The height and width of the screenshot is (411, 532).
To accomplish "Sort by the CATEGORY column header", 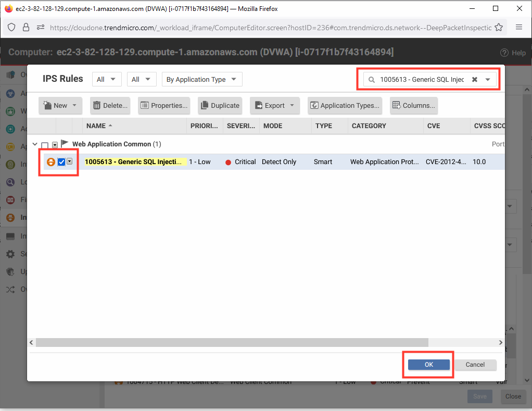I will (x=385, y=126).
